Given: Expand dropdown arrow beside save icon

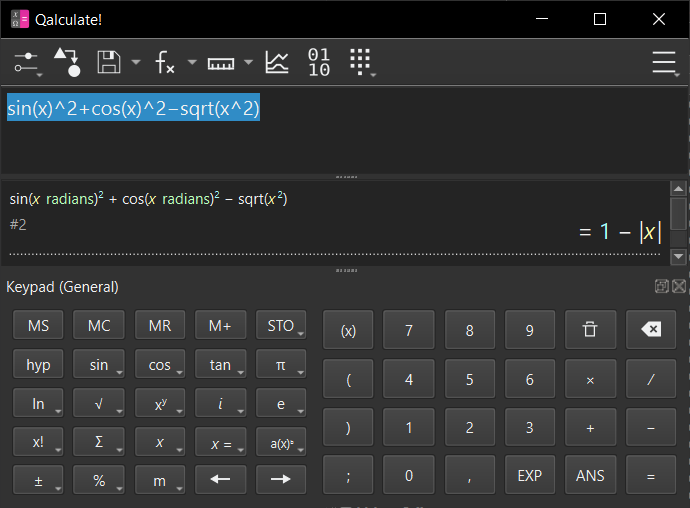Looking at the screenshot, I should coord(136,63).
